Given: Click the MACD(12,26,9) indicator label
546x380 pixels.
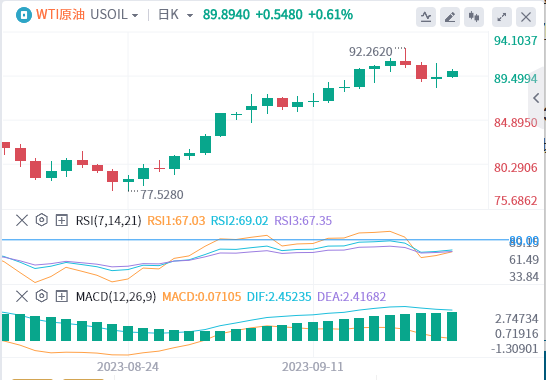Looking at the screenshot, I should tap(116, 296).
